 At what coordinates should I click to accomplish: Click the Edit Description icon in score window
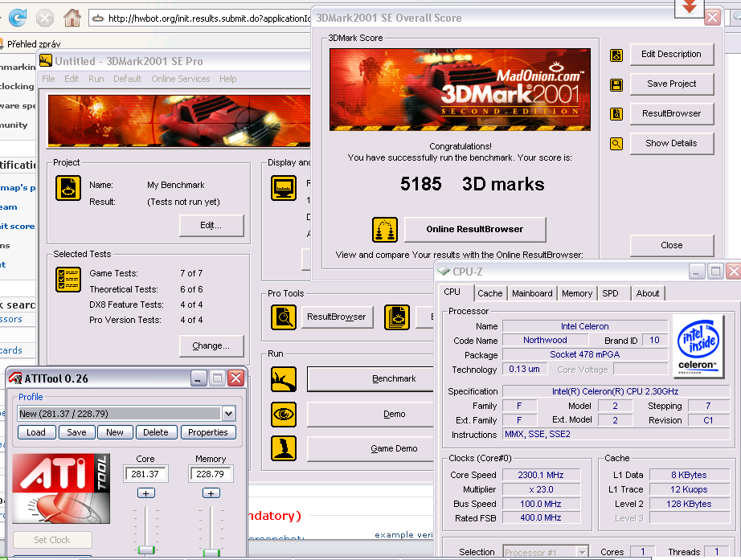click(x=616, y=55)
